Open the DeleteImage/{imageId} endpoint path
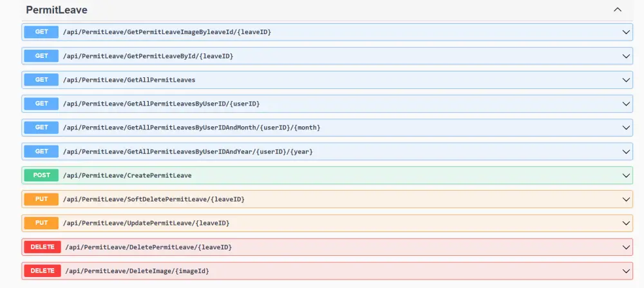 coord(137,271)
